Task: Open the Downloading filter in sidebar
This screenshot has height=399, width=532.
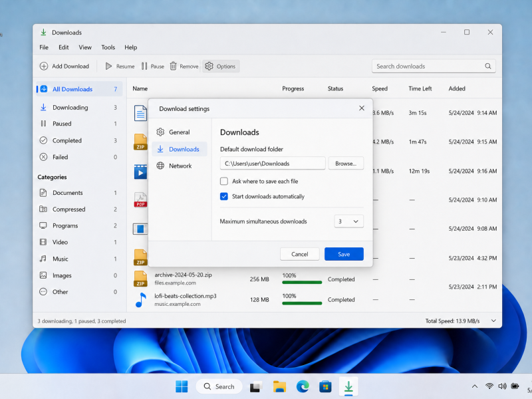Action: pos(79,108)
